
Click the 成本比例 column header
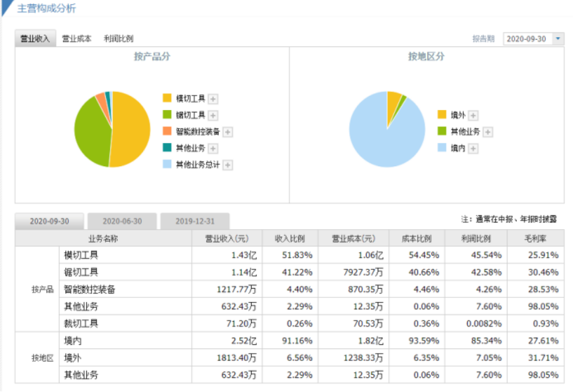417,238
